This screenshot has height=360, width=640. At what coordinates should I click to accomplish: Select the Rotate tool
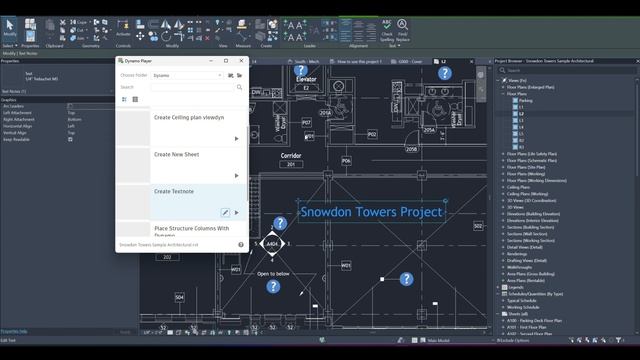pyautogui.click(x=166, y=37)
